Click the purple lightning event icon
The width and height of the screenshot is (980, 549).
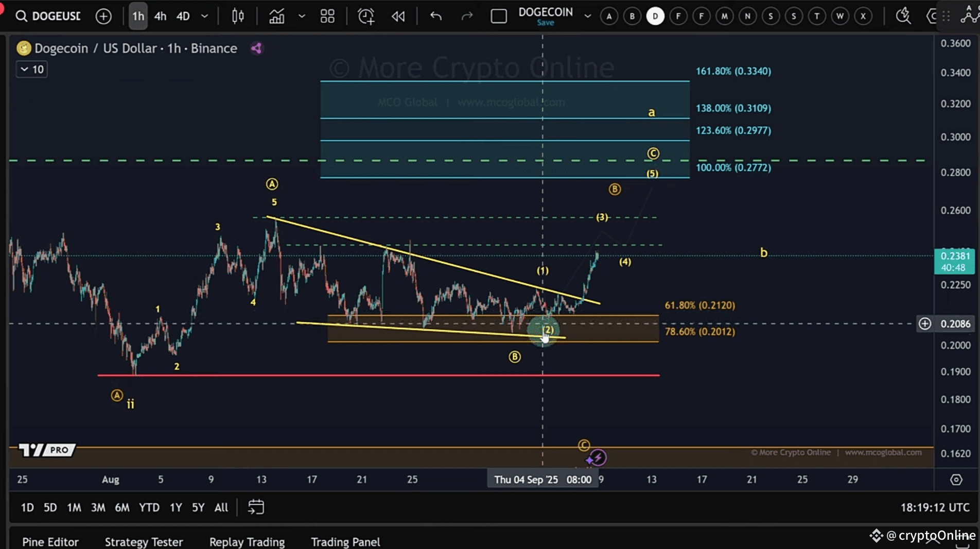tap(598, 457)
